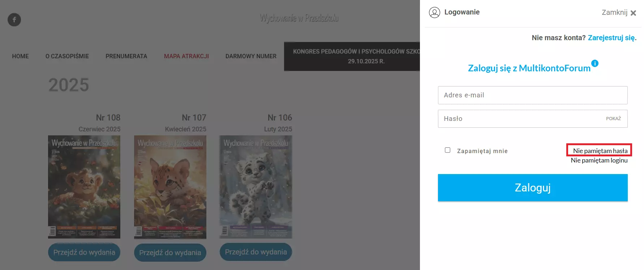Open the Facebook icon link
The width and height of the screenshot is (644, 270).
point(14,20)
